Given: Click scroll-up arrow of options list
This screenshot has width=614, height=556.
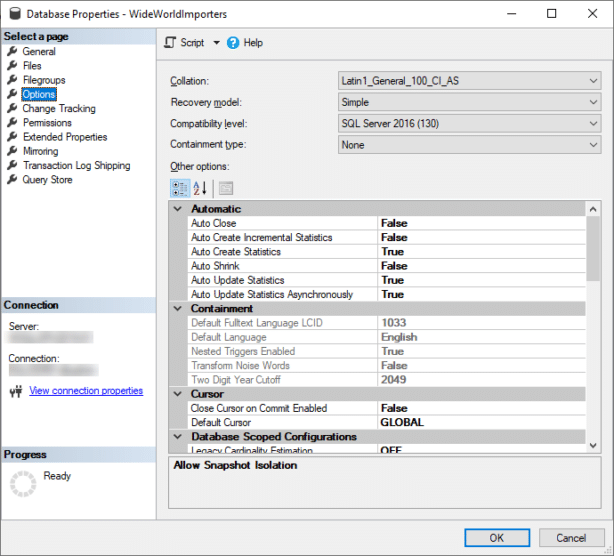Looking at the screenshot, I should (x=593, y=209).
